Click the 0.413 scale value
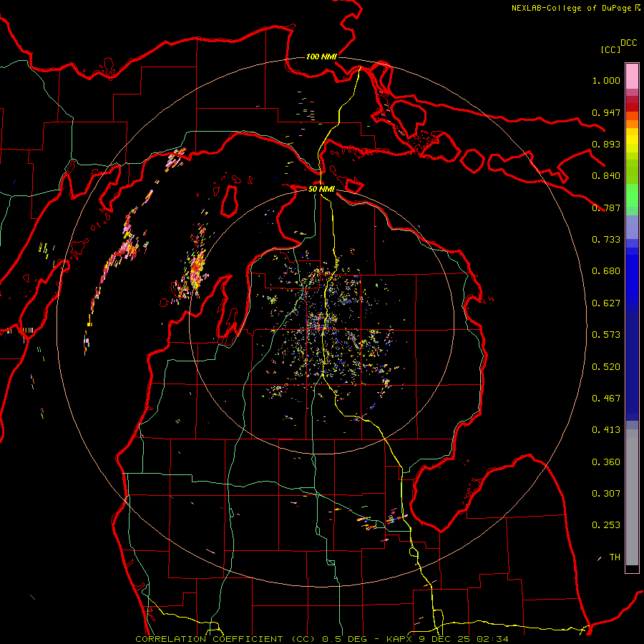Screen dimensions: 644x644 [606, 430]
